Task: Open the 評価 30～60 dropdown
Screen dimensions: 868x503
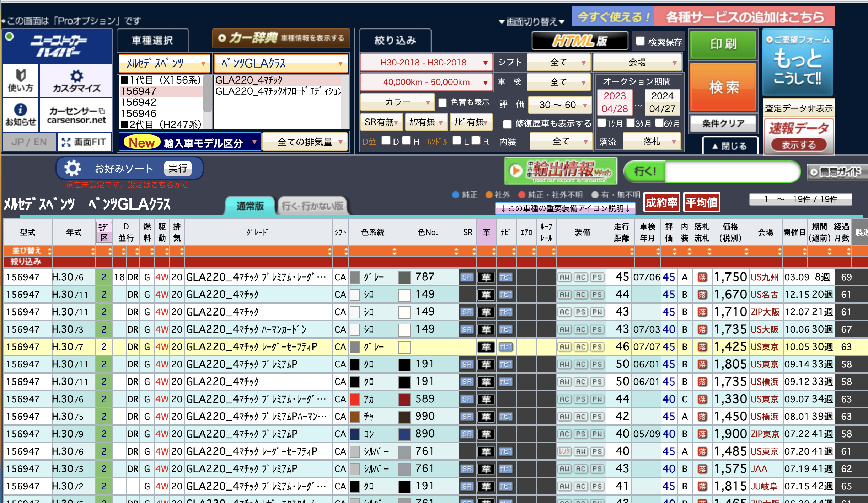Action: pos(560,105)
